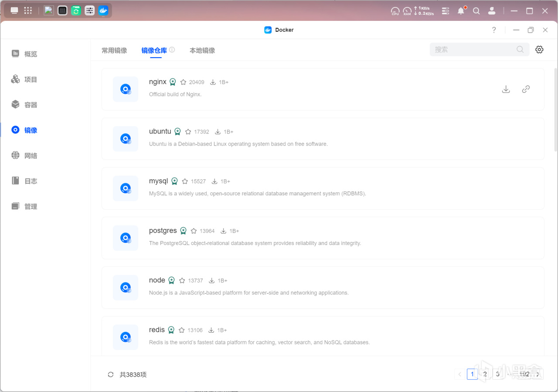Open the user account menu
This screenshot has width=558, height=392.
pyautogui.click(x=492, y=11)
